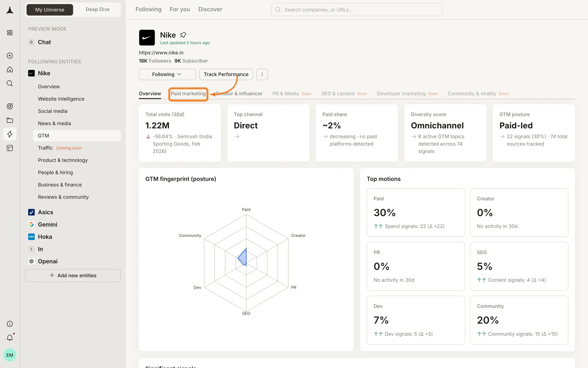Click Traffic coming soon item
Screen dimensions: 588x368
[x=60, y=148]
